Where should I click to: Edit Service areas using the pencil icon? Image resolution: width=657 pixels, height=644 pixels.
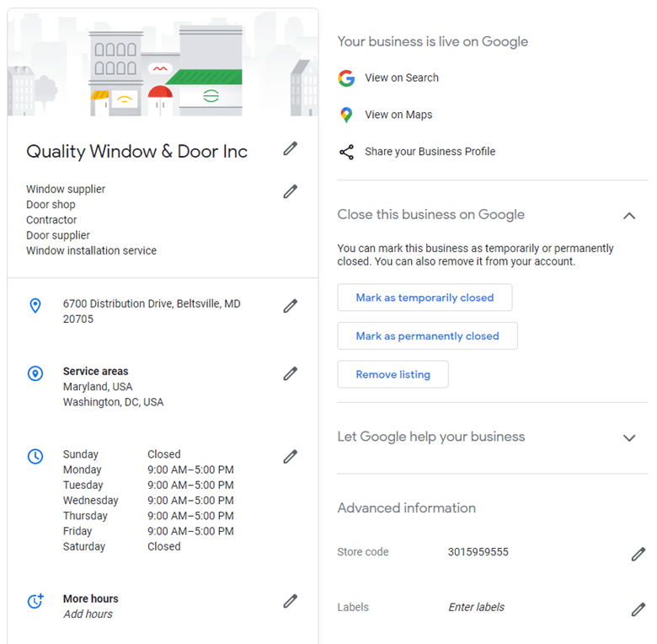pyautogui.click(x=290, y=373)
